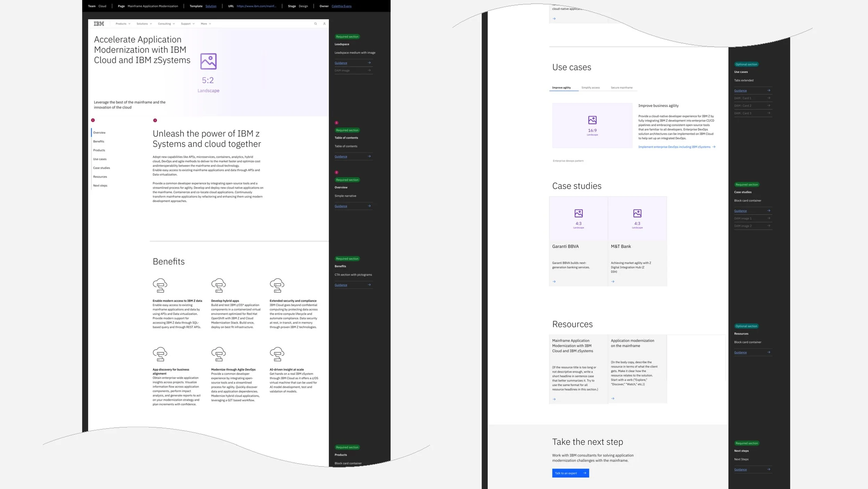Expand the Support dropdown in IBM nav
868x489 pixels.
187,24
